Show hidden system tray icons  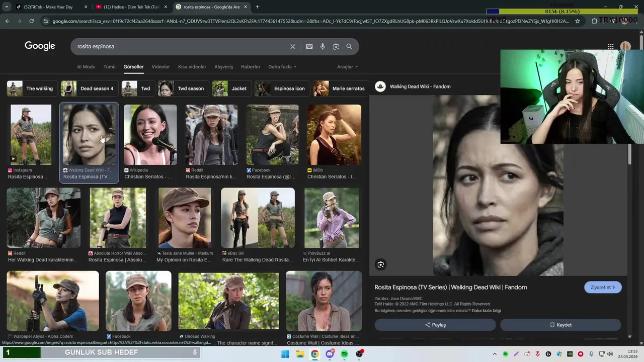(x=495, y=354)
